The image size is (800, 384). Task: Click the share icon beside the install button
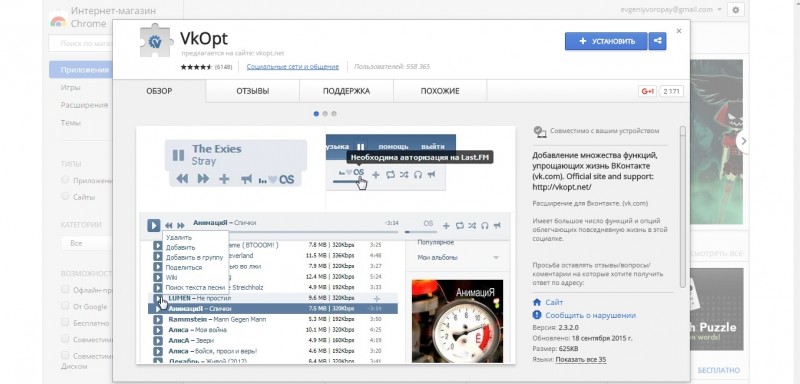[x=657, y=41]
